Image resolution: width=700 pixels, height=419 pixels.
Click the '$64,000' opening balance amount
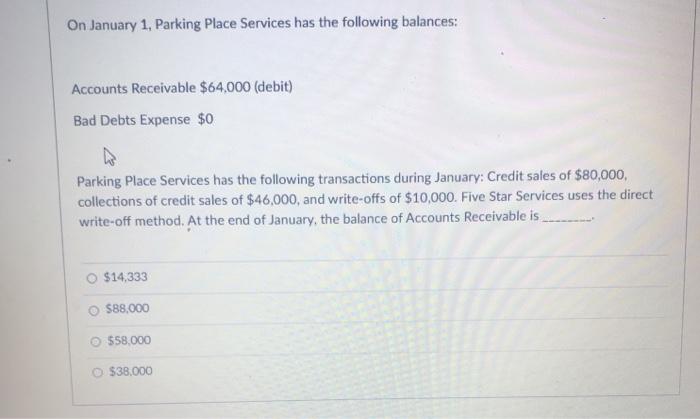[x=225, y=87]
